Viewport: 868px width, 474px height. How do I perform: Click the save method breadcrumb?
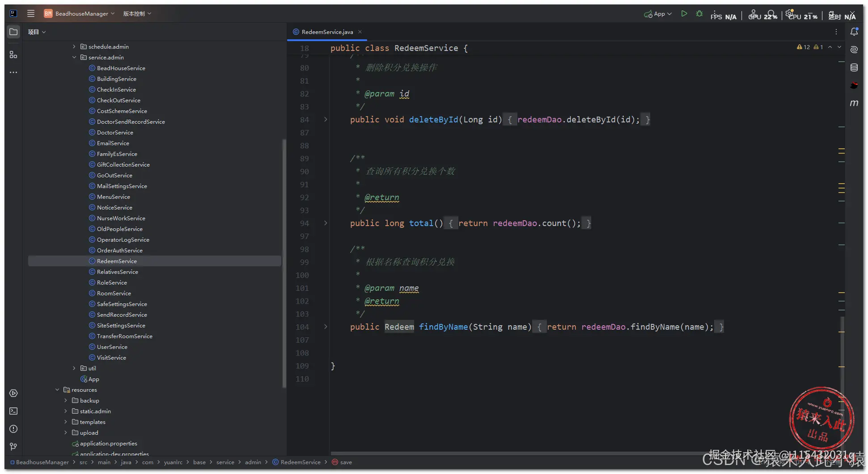tap(342, 462)
